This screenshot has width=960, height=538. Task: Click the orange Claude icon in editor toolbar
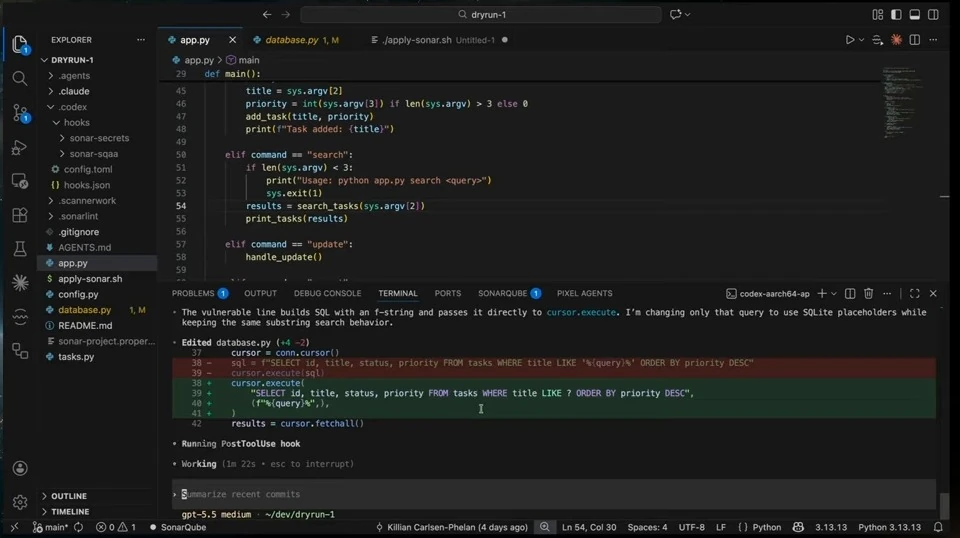point(896,40)
